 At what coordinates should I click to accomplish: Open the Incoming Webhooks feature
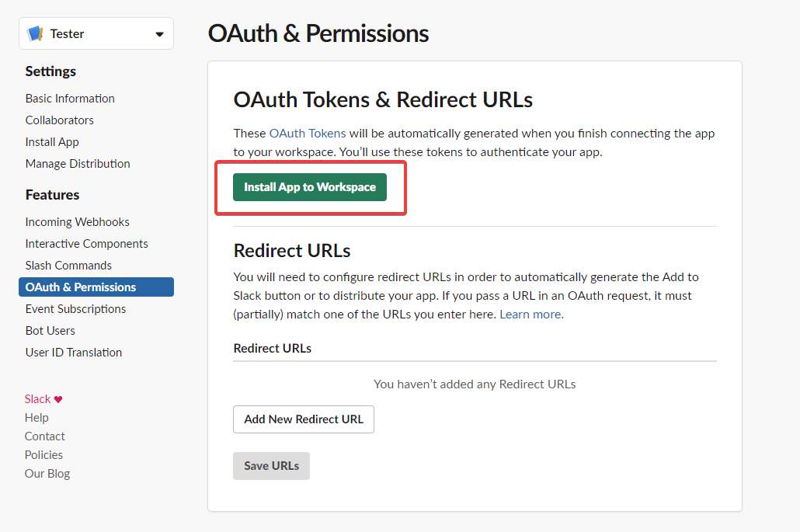click(x=78, y=222)
